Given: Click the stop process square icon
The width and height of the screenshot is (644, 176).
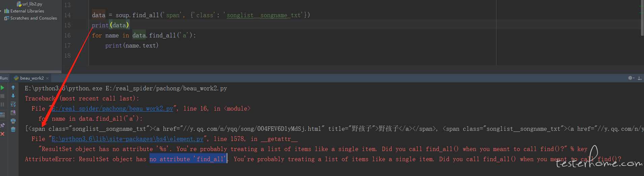Looking at the screenshot, I should 2,96.
